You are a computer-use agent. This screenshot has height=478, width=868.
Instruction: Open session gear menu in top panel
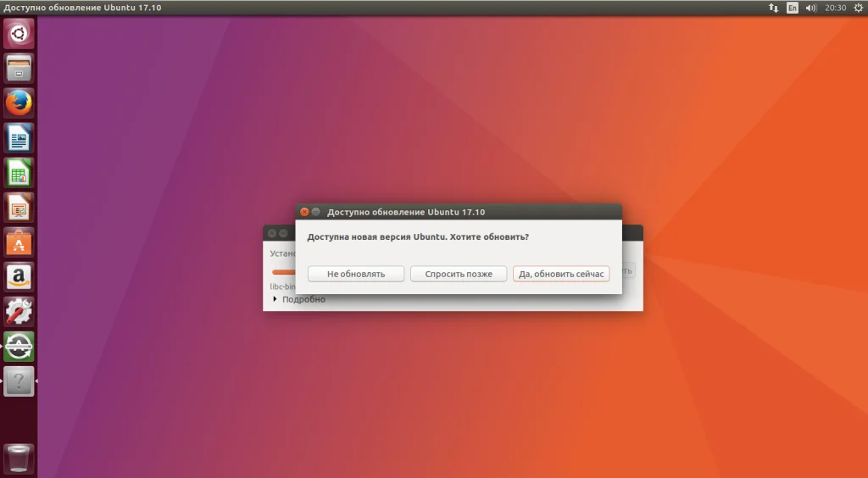pyautogui.click(x=859, y=8)
